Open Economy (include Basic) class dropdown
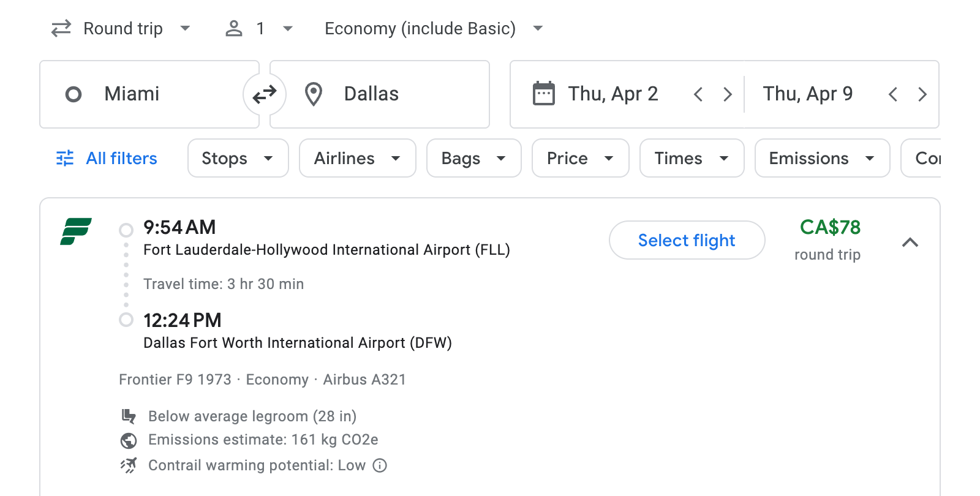 coord(434,29)
